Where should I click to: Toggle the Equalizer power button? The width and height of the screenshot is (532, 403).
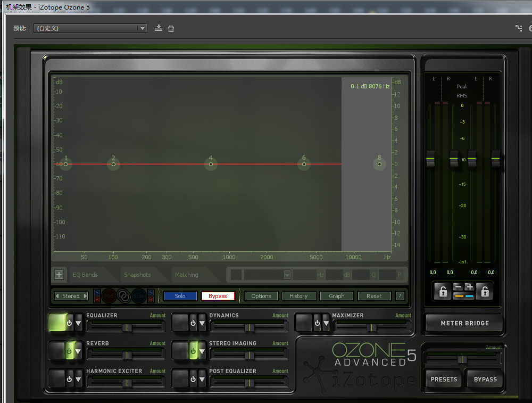point(70,323)
